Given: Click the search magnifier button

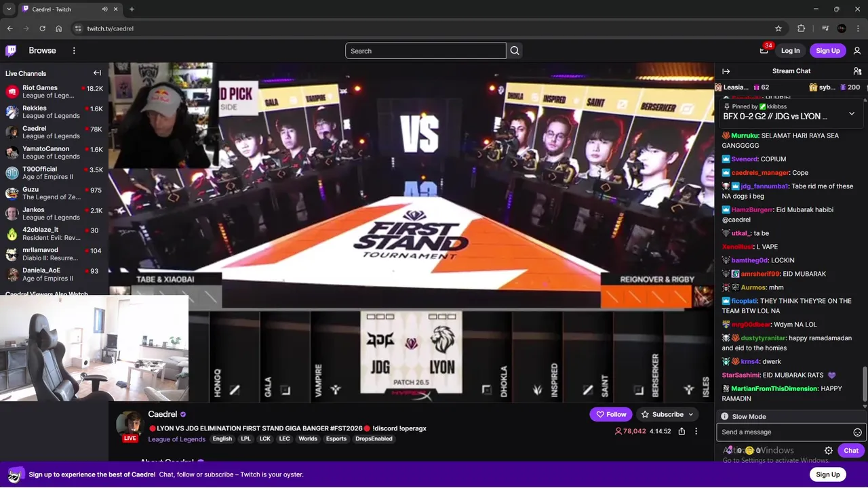Looking at the screenshot, I should (515, 51).
